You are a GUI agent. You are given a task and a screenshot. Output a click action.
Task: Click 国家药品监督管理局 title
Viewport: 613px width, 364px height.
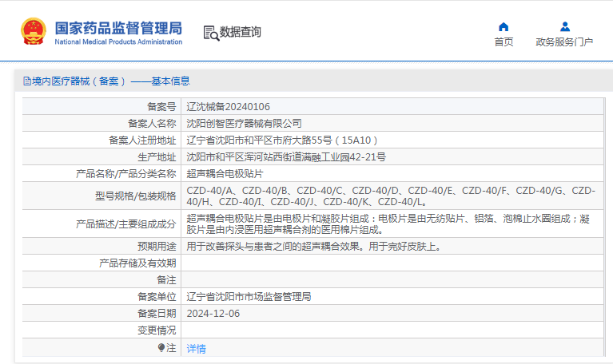coord(118,28)
